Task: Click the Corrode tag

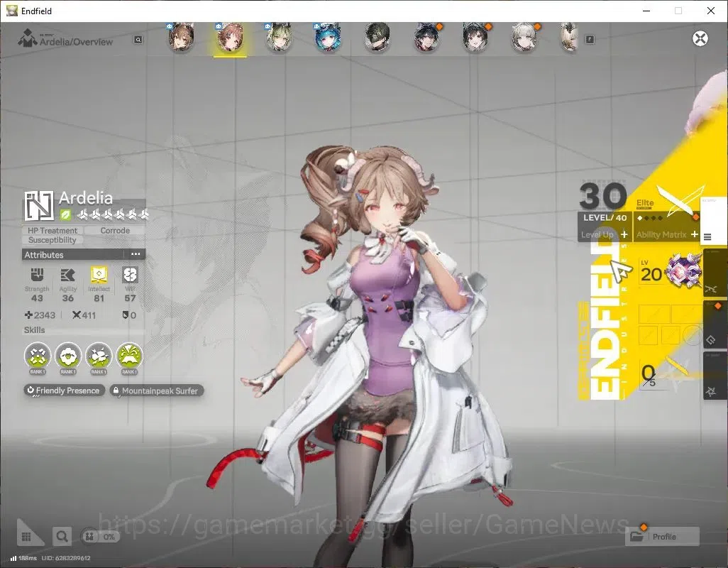Action: (x=115, y=230)
